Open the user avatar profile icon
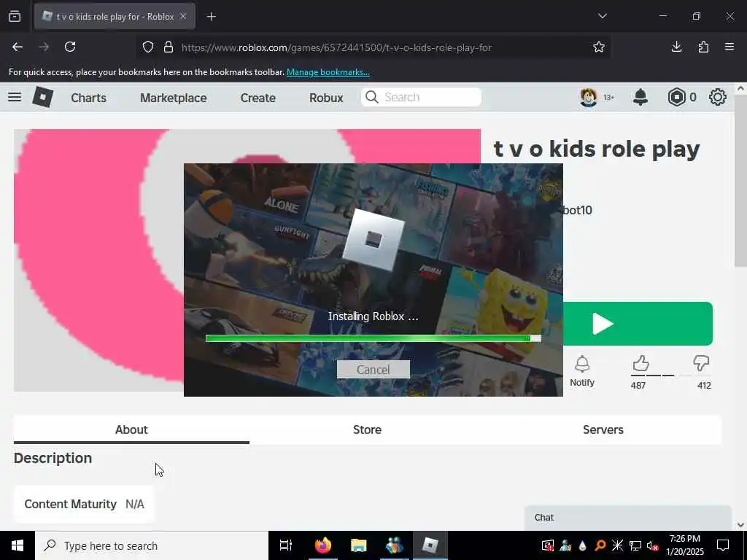Viewport: 747px width, 560px height. tap(589, 97)
